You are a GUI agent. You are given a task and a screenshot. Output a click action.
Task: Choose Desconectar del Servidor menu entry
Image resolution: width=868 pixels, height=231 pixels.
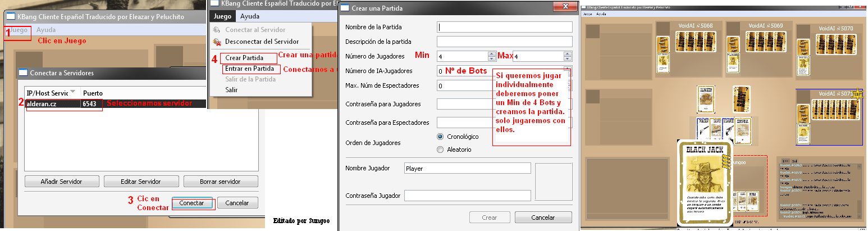262,42
